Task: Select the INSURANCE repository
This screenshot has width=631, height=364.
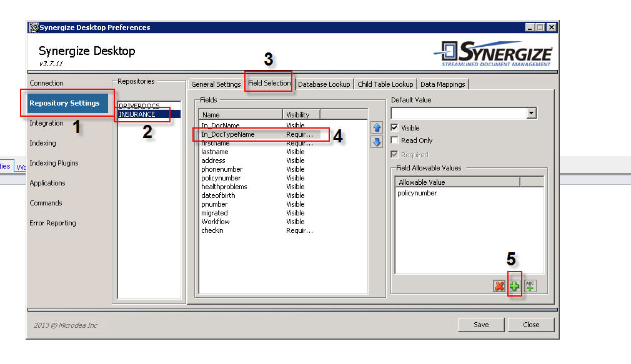Action: tap(149, 114)
